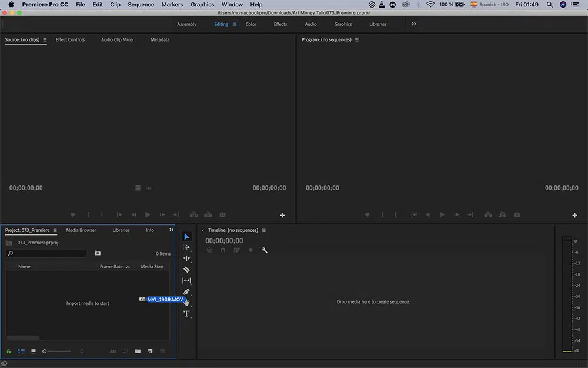Select the Pen tool

[186, 291]
